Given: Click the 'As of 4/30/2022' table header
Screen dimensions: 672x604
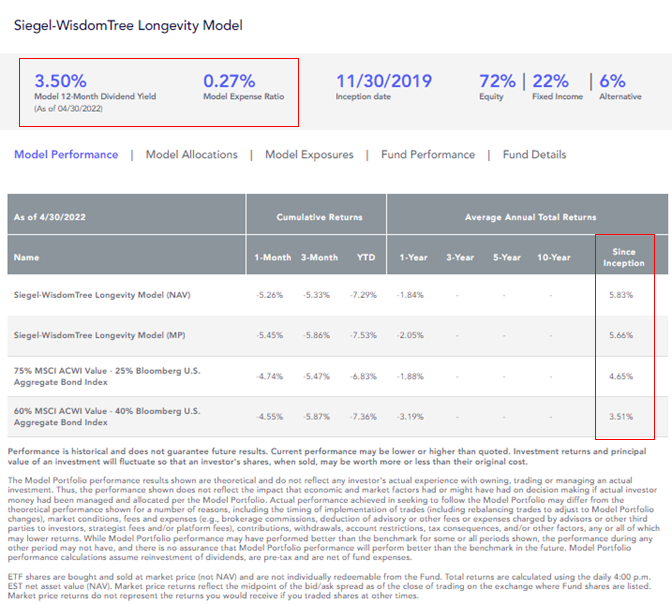Looking at the screenshot, I should pos(50,217).
